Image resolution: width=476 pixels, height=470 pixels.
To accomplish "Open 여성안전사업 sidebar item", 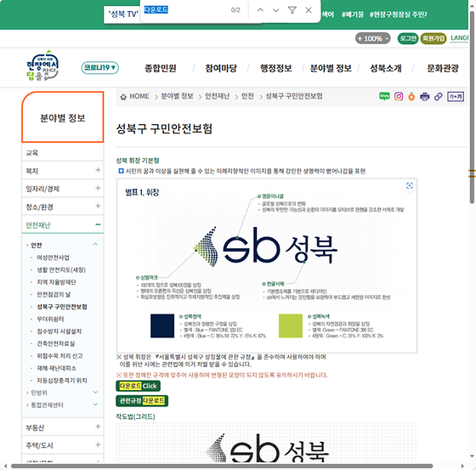I will pyautogui.click(x=53, y=258).
